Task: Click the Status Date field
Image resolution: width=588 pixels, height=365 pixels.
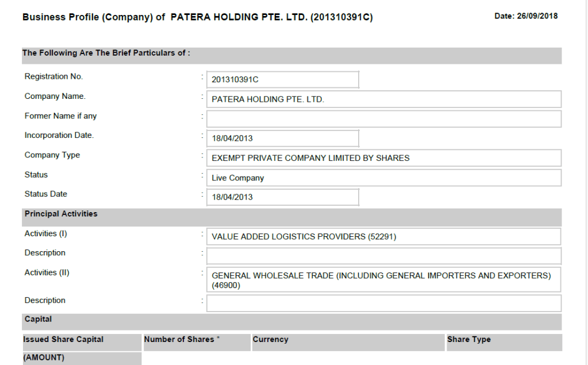Action: 283,197
